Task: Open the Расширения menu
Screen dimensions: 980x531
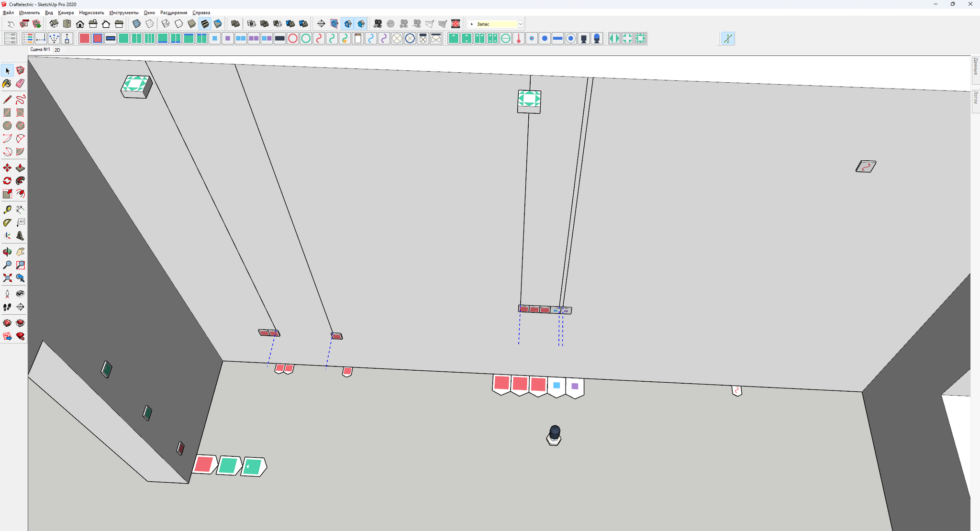Action: point(173,12)
